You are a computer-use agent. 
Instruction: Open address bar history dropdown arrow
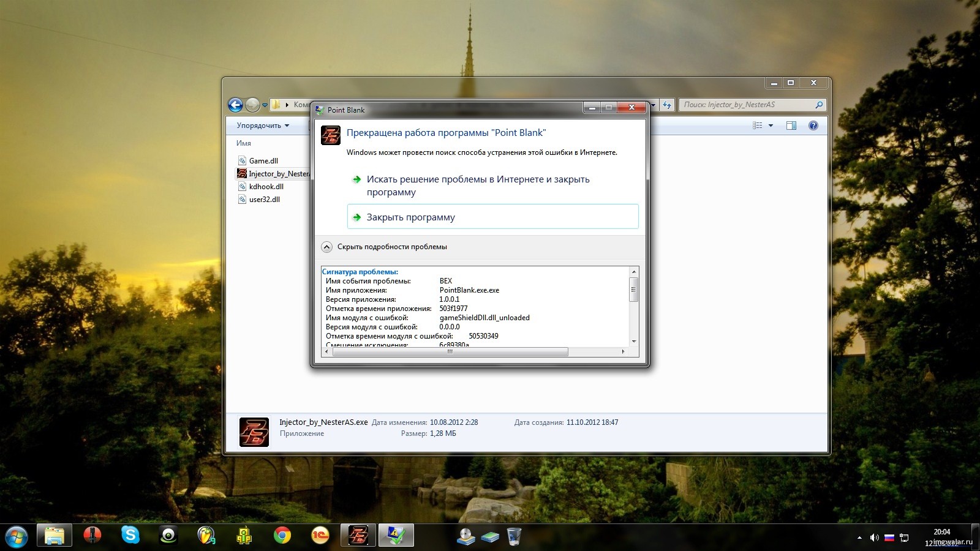pos(653,105)
